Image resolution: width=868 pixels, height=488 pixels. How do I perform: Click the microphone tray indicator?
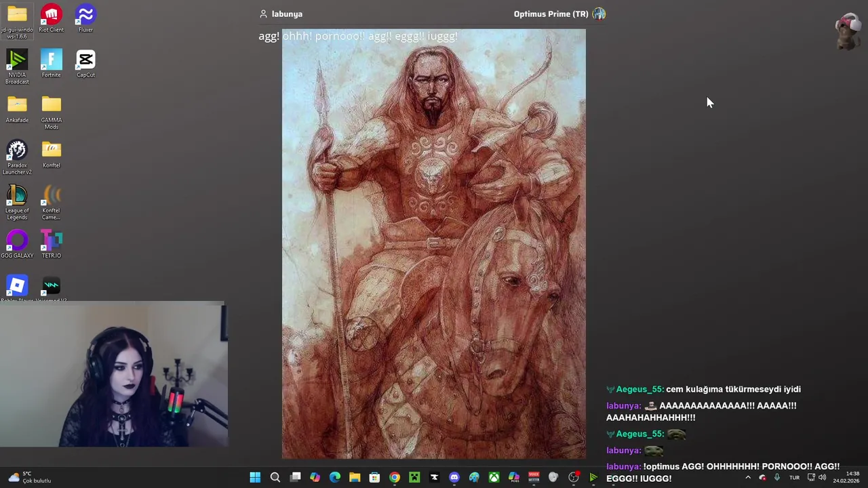coord(777,478)
